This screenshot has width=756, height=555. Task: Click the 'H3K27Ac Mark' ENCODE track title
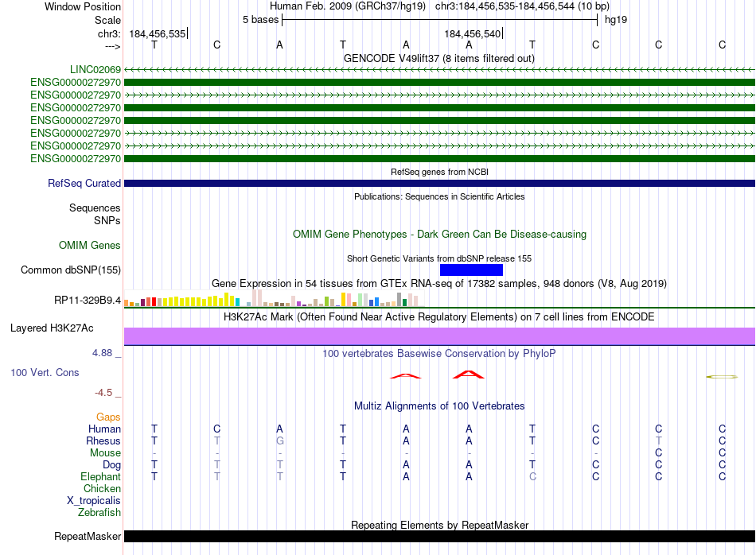[439, 317]
